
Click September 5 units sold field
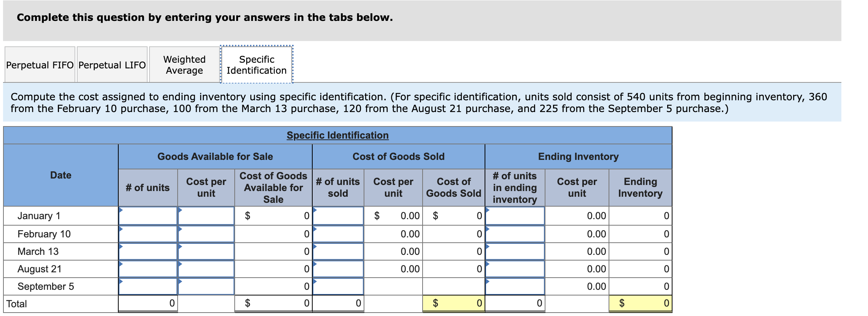[338, 286]
